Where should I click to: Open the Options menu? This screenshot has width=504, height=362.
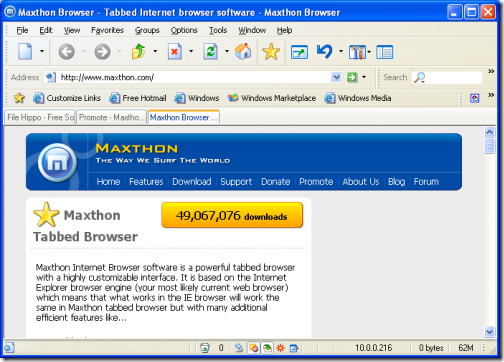pos(184,30)
